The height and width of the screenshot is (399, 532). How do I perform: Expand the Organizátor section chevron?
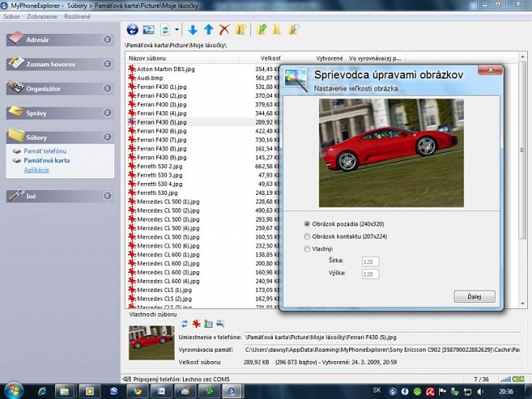click(x=107, y=88)
